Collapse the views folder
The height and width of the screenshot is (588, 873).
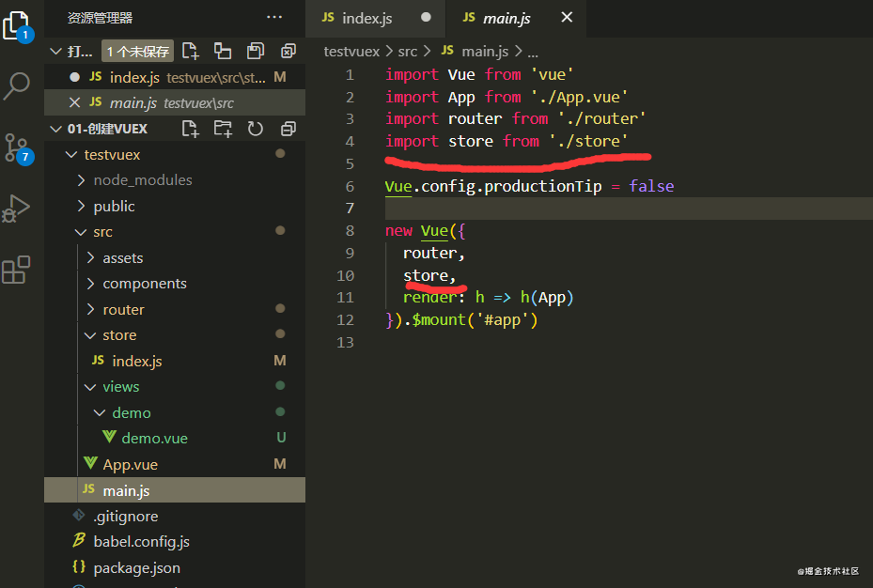coord(90,387)
